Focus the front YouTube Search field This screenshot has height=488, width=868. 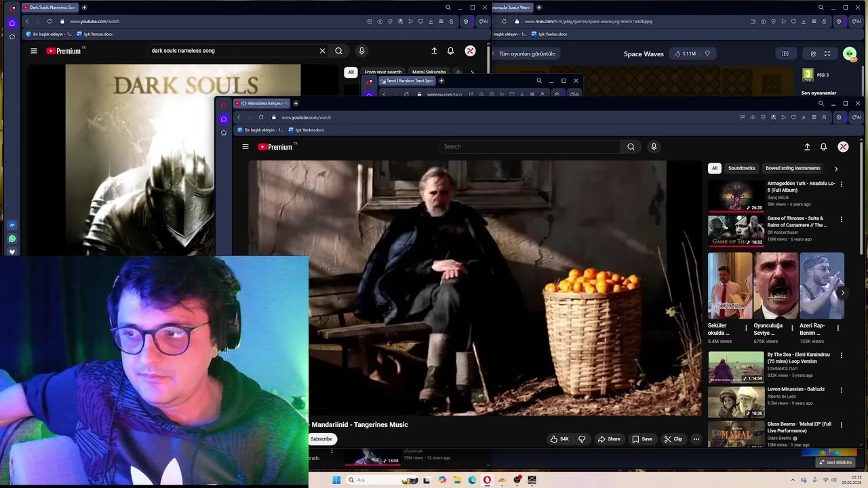(x=529, y=146)
